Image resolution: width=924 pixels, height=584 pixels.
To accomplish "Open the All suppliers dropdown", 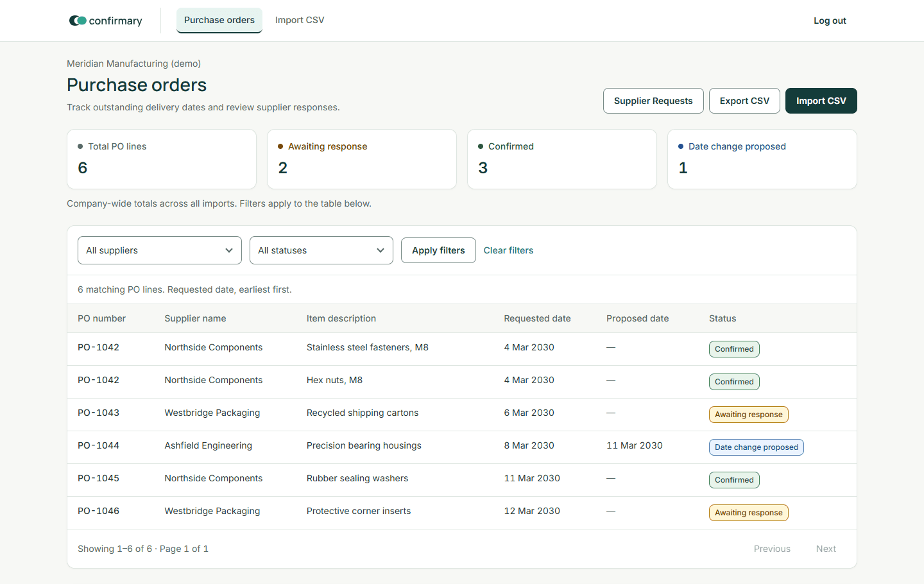I will (160, 250).
